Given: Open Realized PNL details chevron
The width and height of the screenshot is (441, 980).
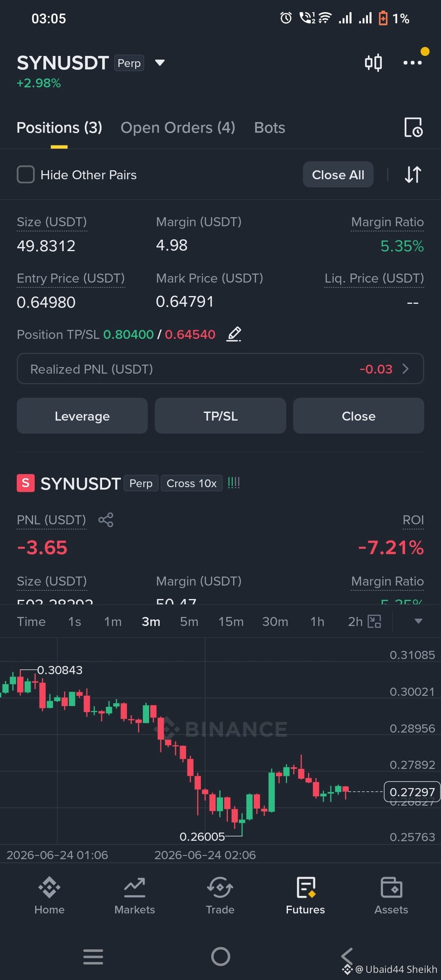Looking at the screenshot, I should [405, 369].
